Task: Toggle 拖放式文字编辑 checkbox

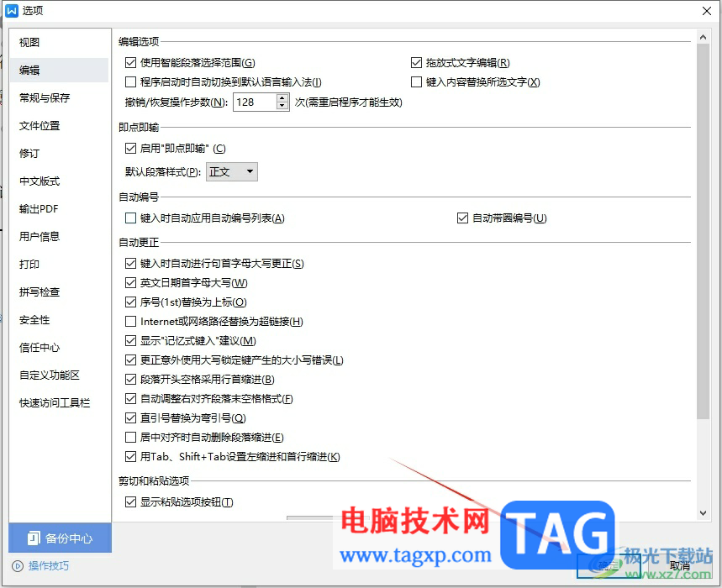Action: pyautogui.click(x=416, y=62)
